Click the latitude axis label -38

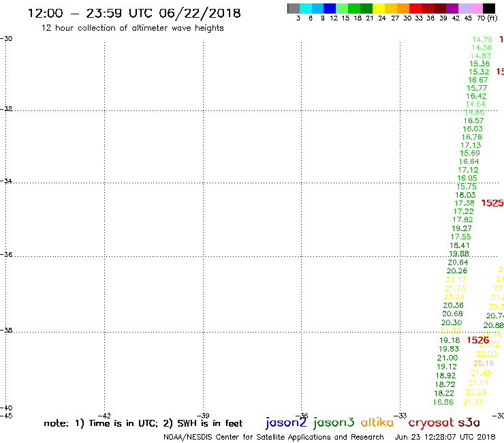click(6, 331)
